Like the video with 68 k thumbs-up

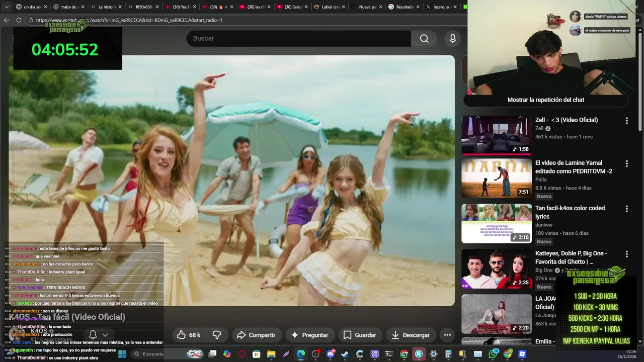[189, 335]
